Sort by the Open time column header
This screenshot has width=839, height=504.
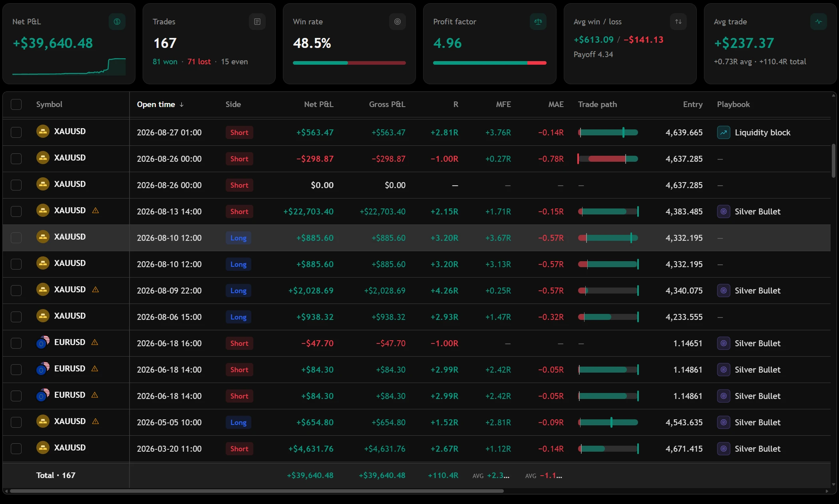(156, 104)
